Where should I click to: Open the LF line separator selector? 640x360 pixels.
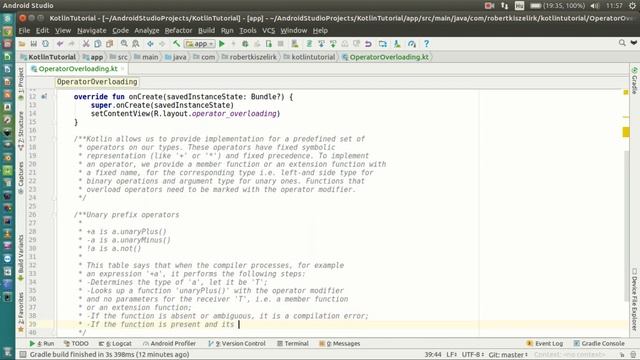[x=452, y=354]
